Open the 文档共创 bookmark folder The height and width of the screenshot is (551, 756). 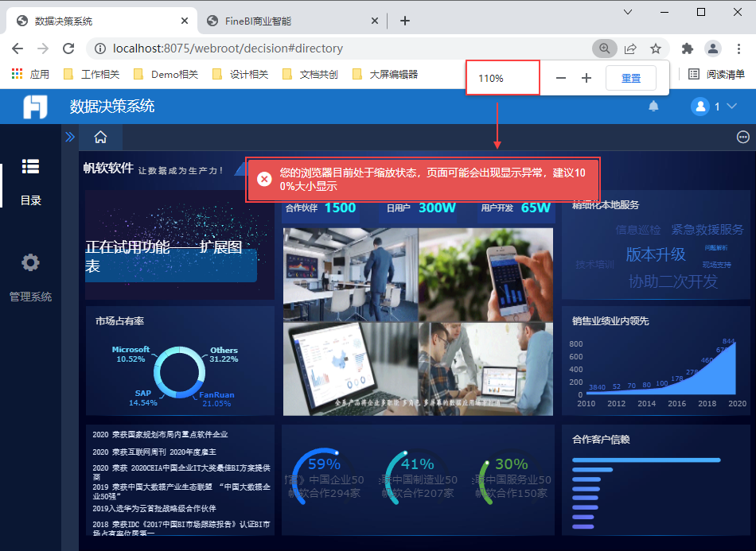(x=310, y=74)
